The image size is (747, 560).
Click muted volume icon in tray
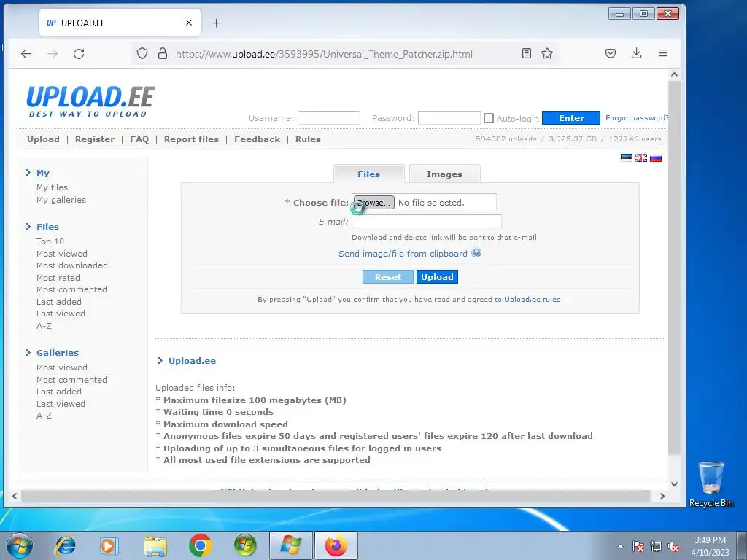click(x=673, y=546)
